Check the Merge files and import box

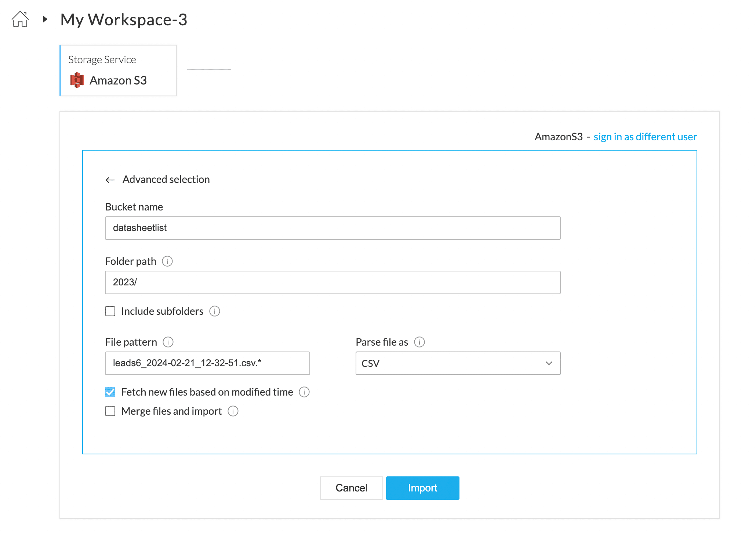[110, 411]
